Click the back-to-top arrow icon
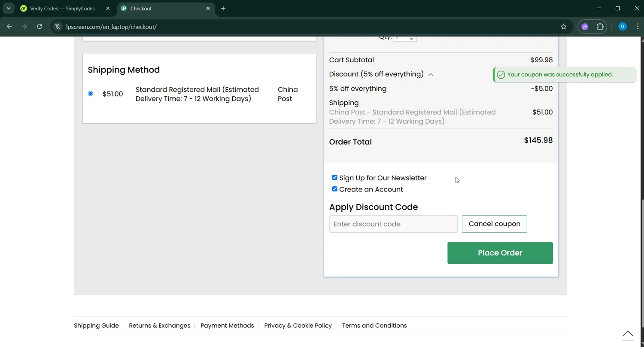This screenshot has height=347, width=644. tap(628, 334)
